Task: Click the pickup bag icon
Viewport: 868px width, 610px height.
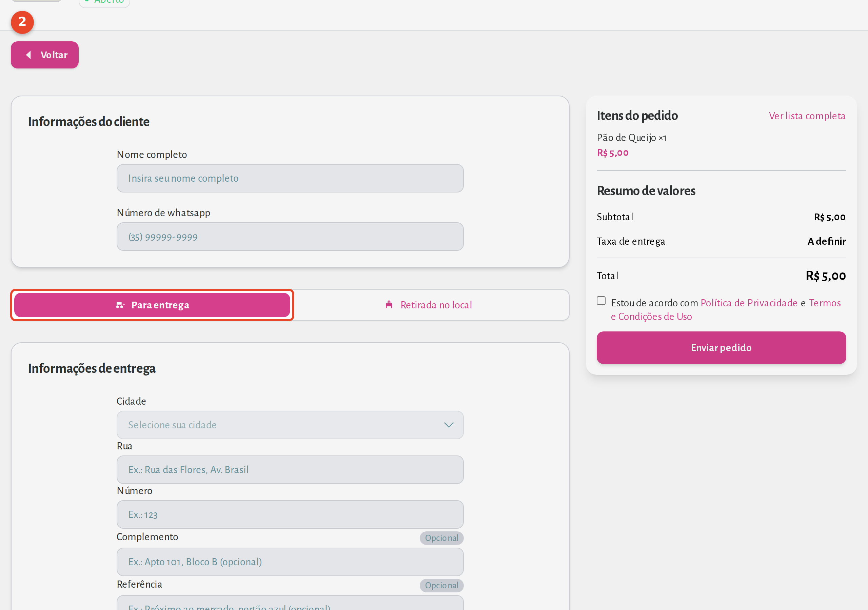Action: 389,305
